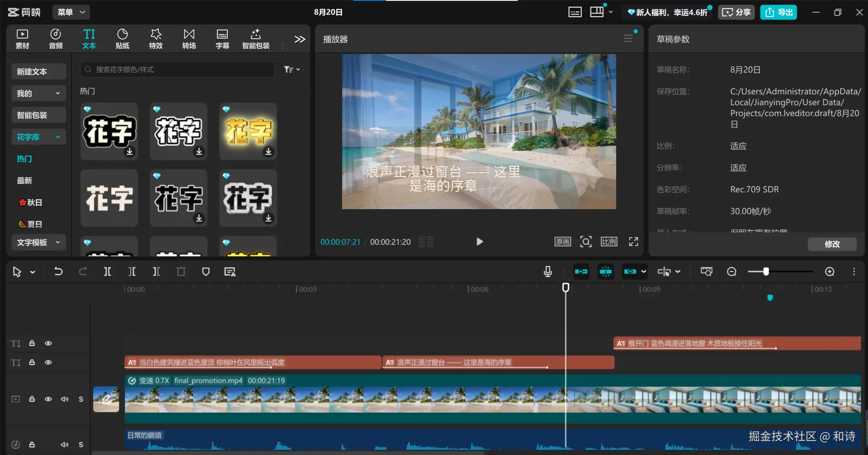
Task: Click the microphone record voiceover icon
Action: (x=548, y=272)
